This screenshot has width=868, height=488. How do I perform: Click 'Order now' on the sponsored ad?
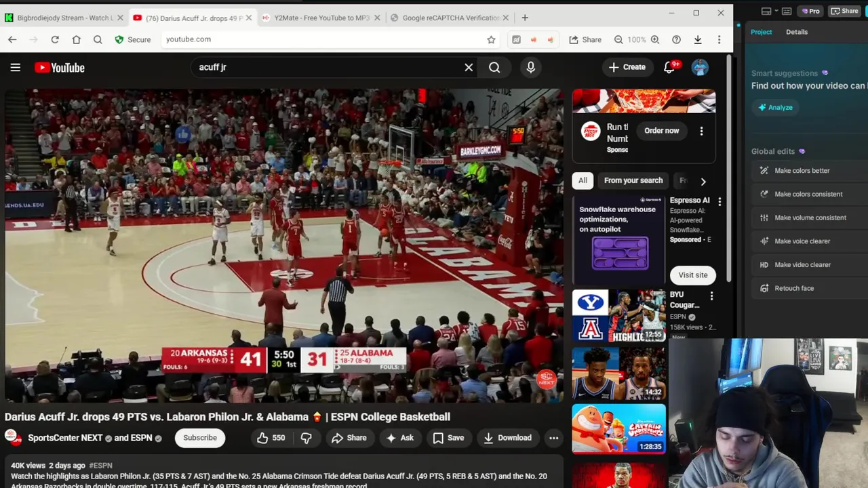point(662,131)
